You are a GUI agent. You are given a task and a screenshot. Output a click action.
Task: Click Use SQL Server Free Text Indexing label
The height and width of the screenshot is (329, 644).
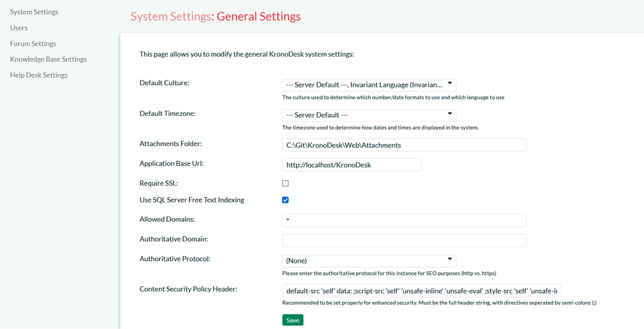[x=192, y=200]
